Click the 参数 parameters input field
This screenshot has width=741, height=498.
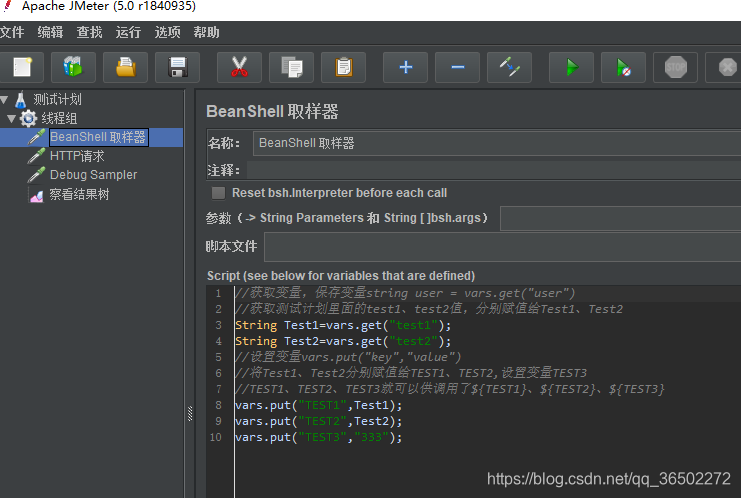(x=620, y=218)
